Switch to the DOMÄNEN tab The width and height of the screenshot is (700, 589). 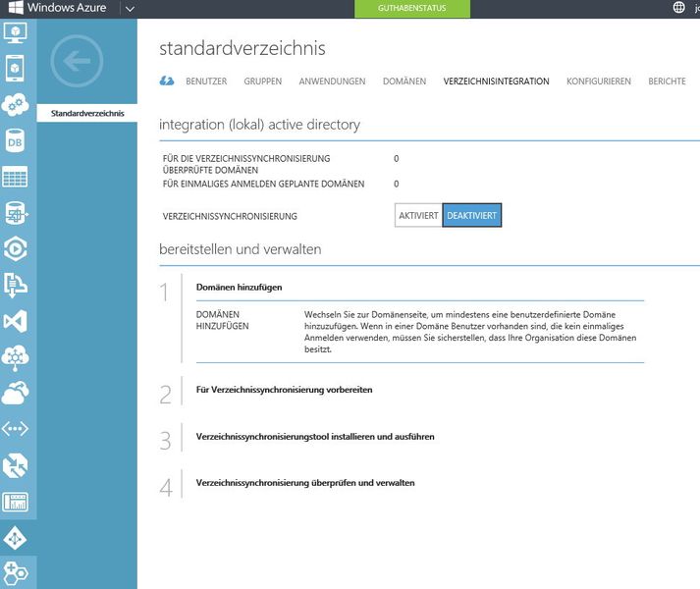404,81
